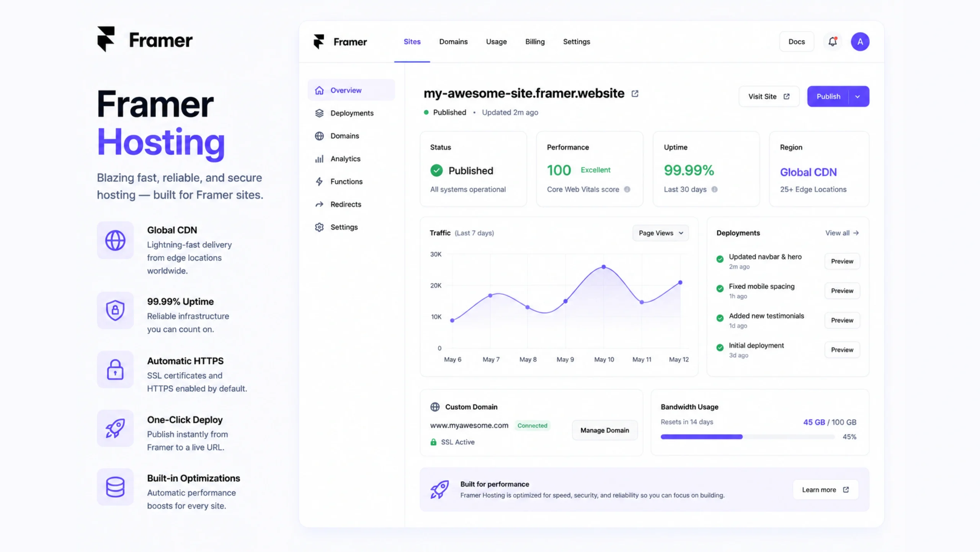This screenshot has width=980, height=552.
Task: Click the Automatic HTTPS padlock icon
Action: [x=115, y=369]
